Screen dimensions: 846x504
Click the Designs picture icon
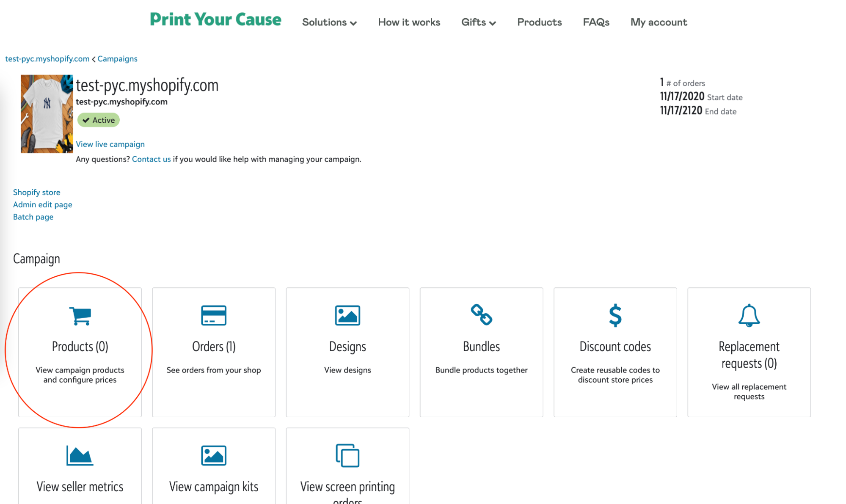coord(347,316)
